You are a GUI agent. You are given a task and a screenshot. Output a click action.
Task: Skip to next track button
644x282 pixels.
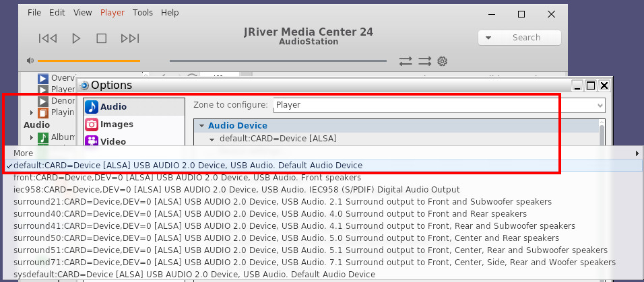(x=130, y=38)
